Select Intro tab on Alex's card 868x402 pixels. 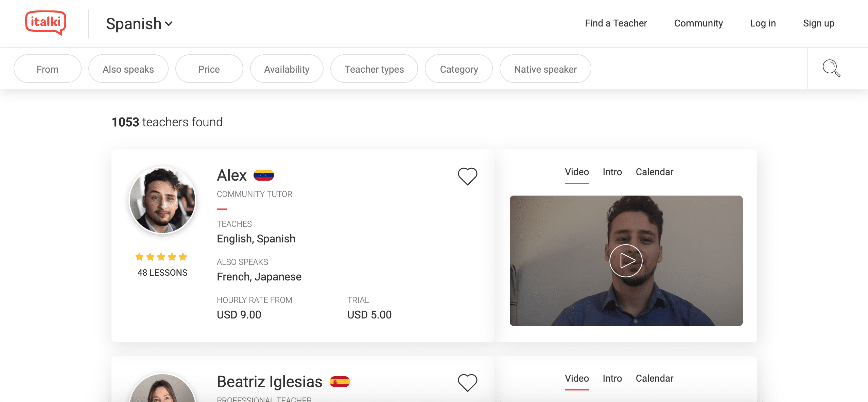(612, 172)
